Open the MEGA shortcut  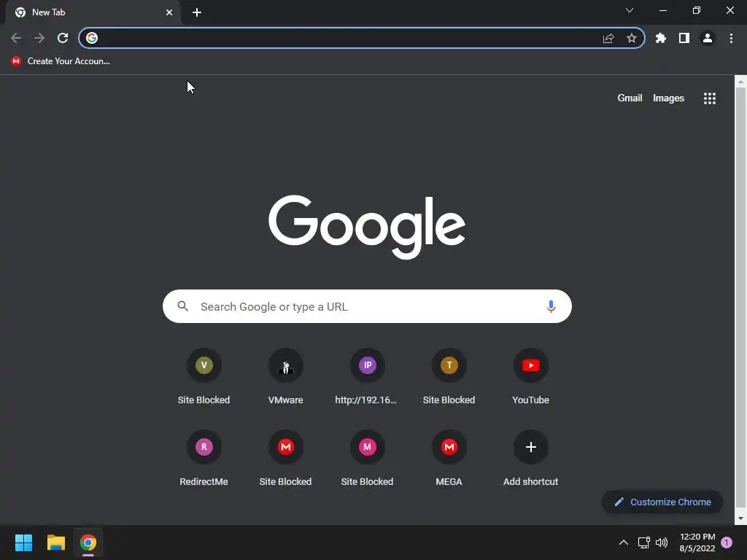pyautogui.click(x=449, y=458)
